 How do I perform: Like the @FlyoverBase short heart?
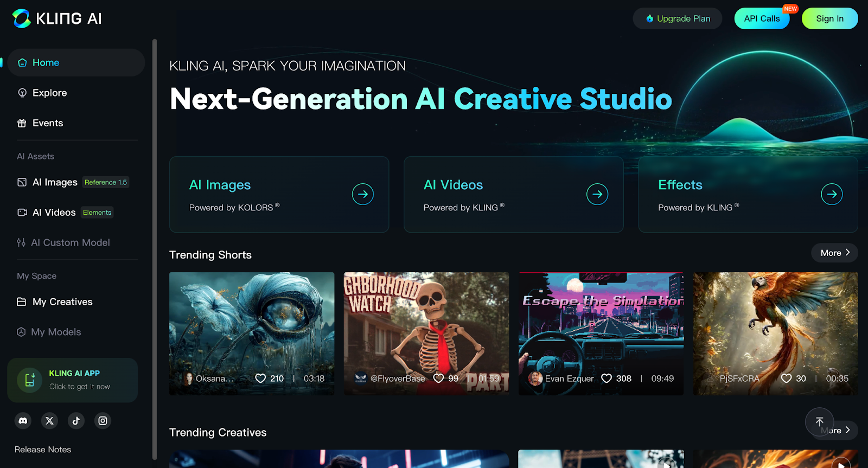click(x=438, y=379)
